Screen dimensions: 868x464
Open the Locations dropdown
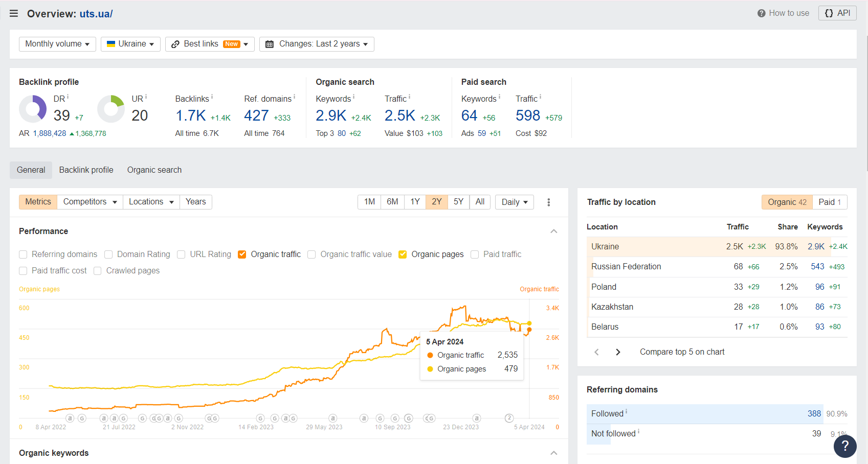coord(151,202)
